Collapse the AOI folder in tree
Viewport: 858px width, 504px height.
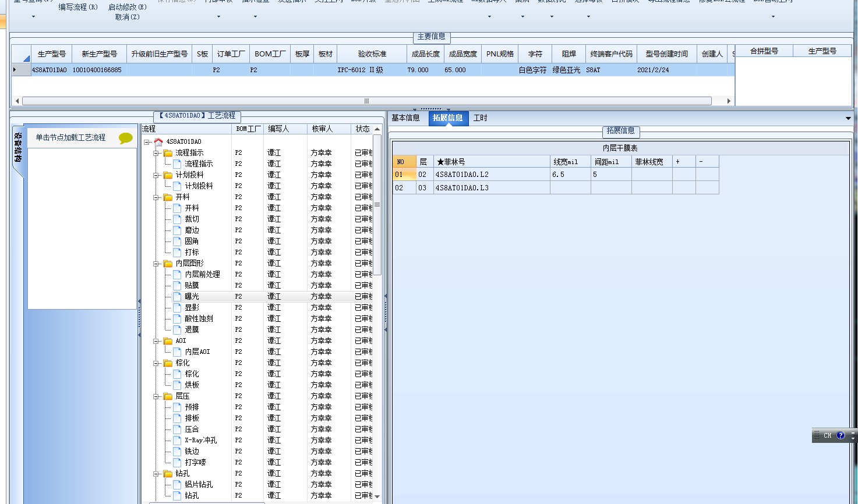(157, 341)
